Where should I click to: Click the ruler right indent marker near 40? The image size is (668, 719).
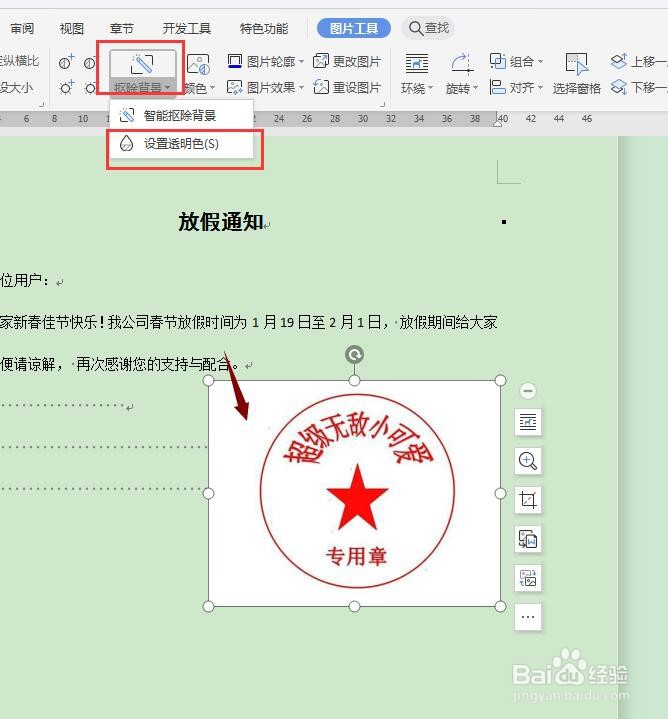tap(497, 121)
